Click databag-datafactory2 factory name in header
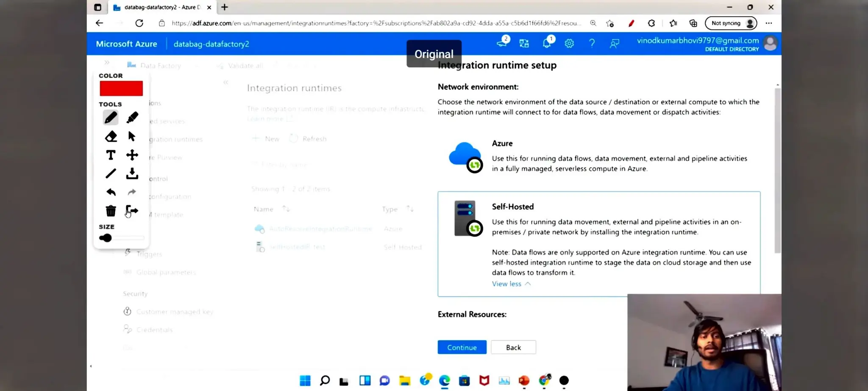868x391 pixels. coord(211,44)
